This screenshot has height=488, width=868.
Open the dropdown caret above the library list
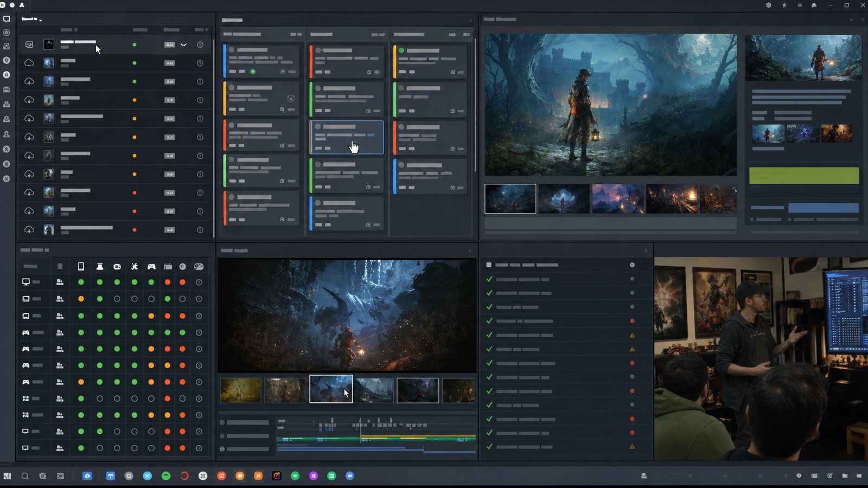(x=41, y=20)
